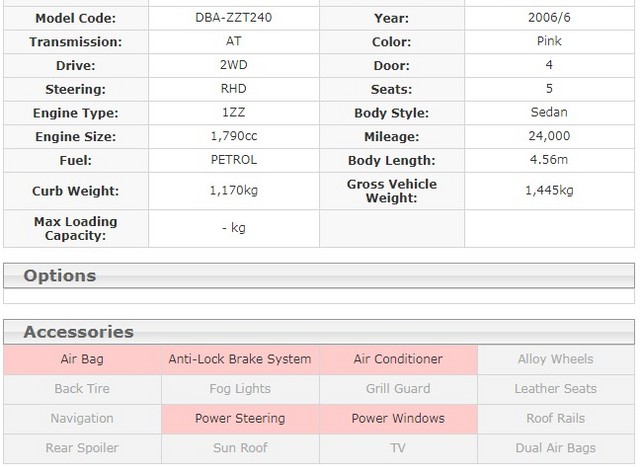640x467 pixels.
Task: Select the Alloy Wheels accessory cell
Action: (x=555, y=359)
